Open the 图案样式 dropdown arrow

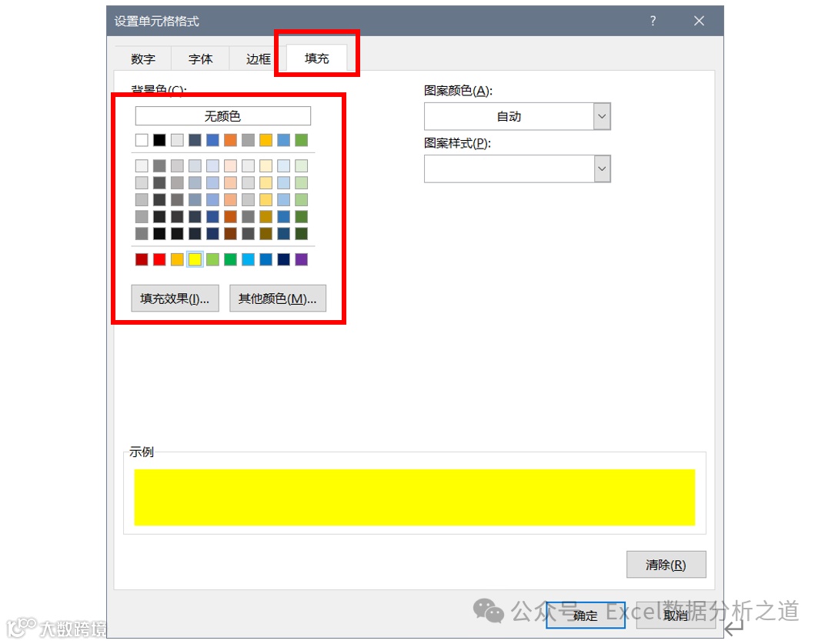602,169
